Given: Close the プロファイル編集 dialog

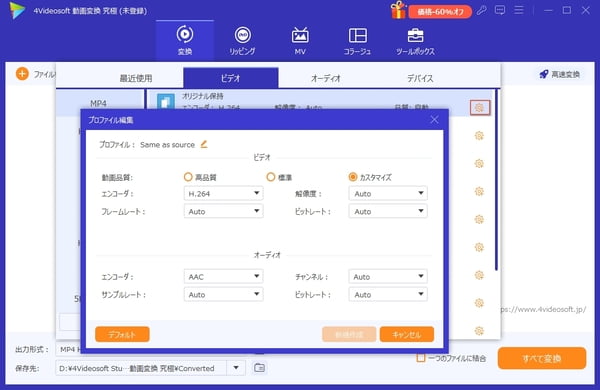Looking at the screenshot, I should click(x=434, y=119).
